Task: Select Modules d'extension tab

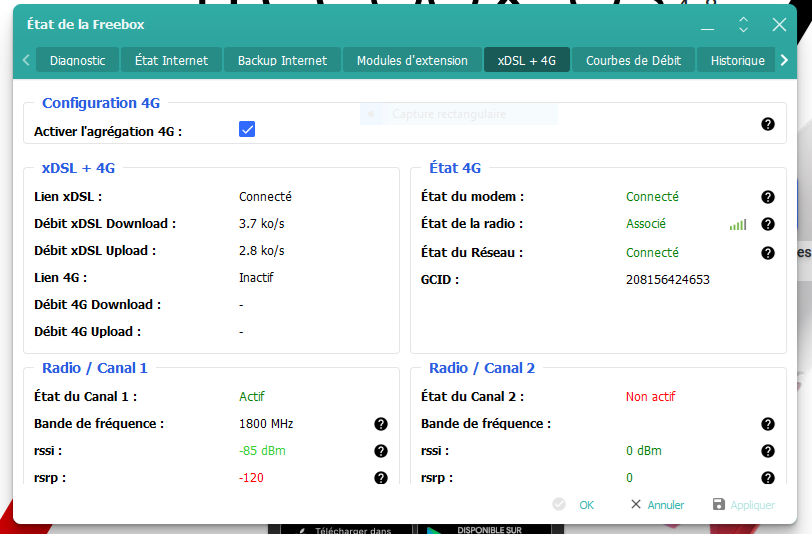Action: pyautogui.click(x=412, y=61)
